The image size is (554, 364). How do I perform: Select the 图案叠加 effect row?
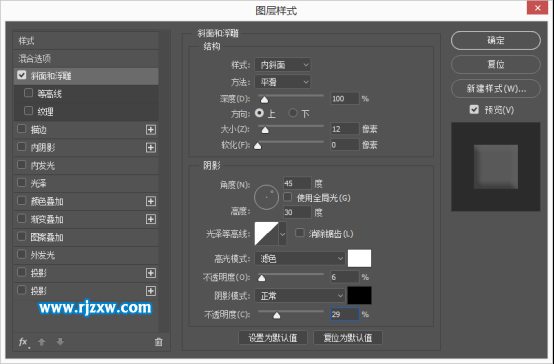pyautogui.click(x=86, y=237)
